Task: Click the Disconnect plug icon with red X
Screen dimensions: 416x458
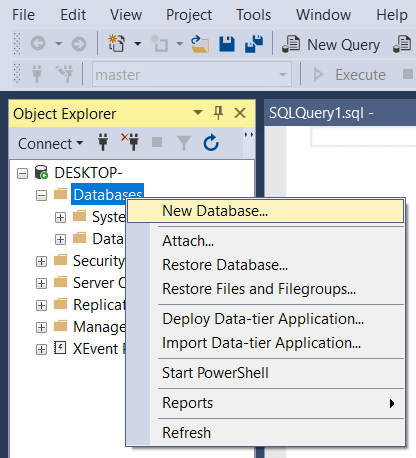Action: tap(130, 142)
